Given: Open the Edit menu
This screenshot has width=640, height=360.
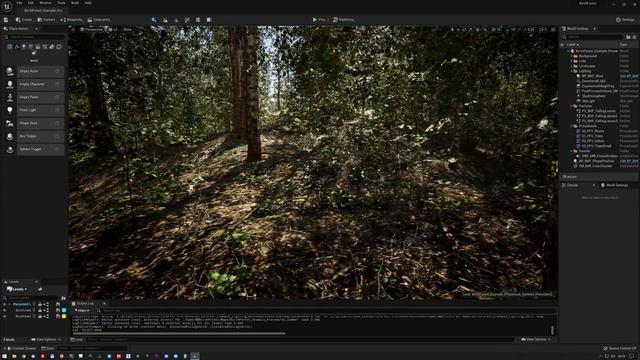Looking at the screenshot, I should (x=31, y=3).
